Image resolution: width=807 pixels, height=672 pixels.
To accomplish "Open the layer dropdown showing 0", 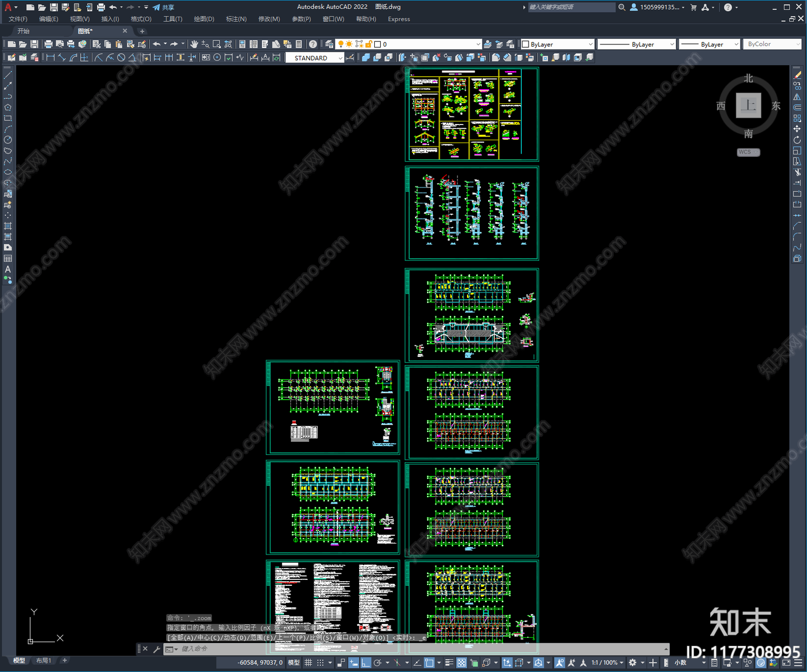I will pyautogui.click(x=409, y=44).
